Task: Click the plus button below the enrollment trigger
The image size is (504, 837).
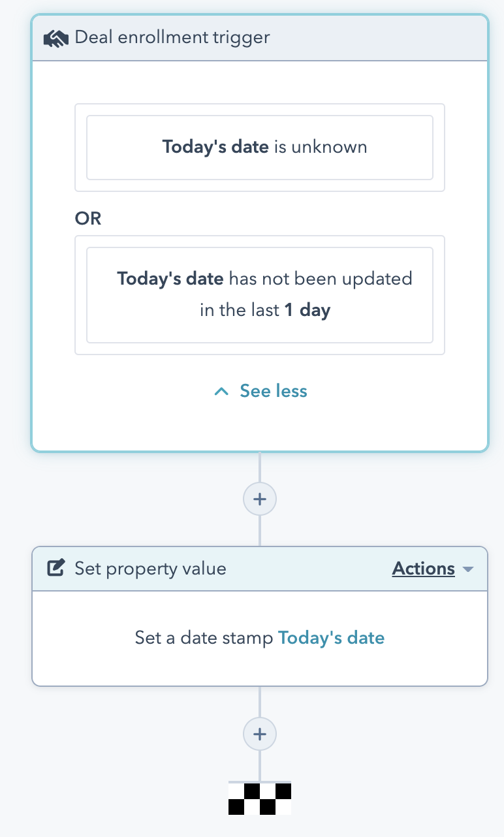Action: 260,499
